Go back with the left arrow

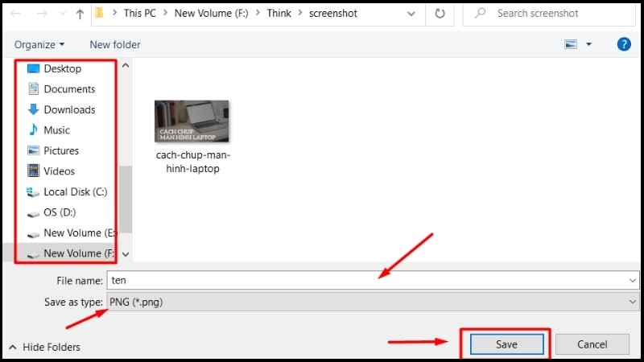point(15,14)
